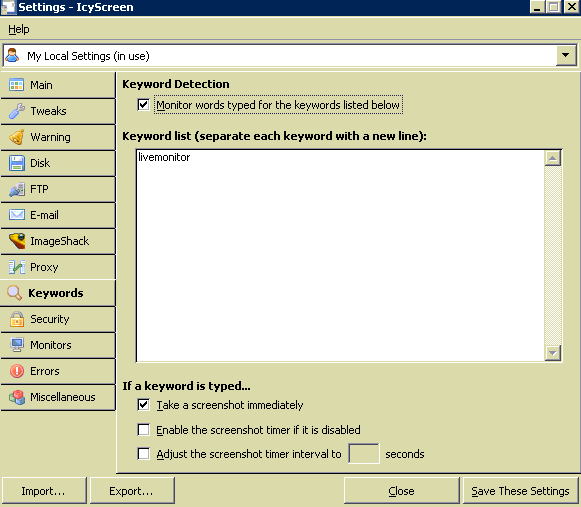Check Adjust the screenshot timer interval checkbox
Image resolution: width=581 pixels, height=507 pixels.
(143, 454)
